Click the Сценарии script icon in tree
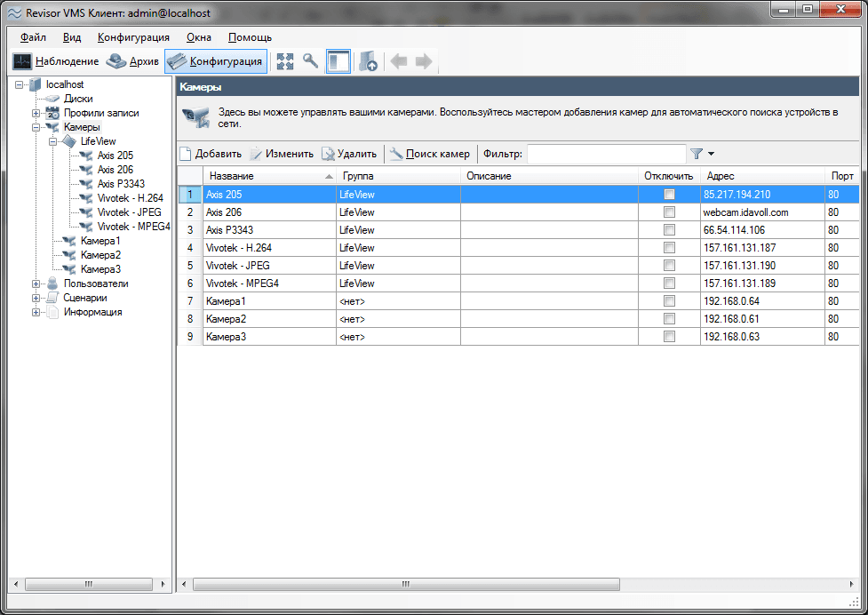This screenshot has width=868, height=615. [x=52, y=298]
